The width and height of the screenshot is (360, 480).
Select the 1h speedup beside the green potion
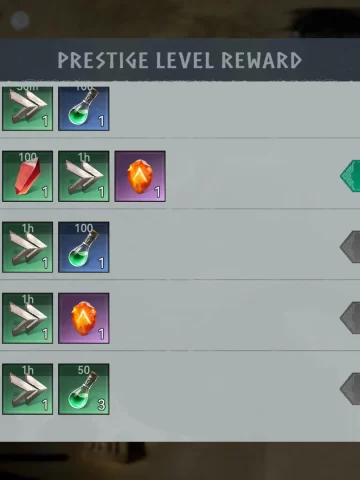tap(27, 389)
